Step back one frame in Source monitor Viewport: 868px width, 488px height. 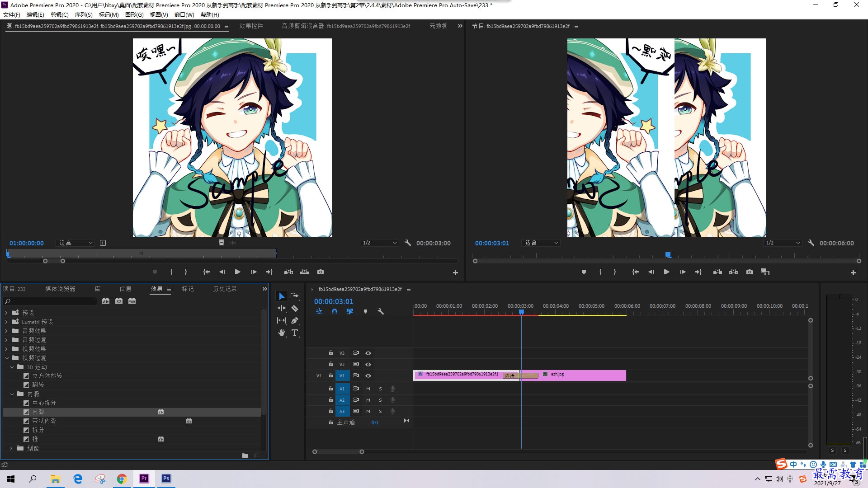click(x=222, y=272)
